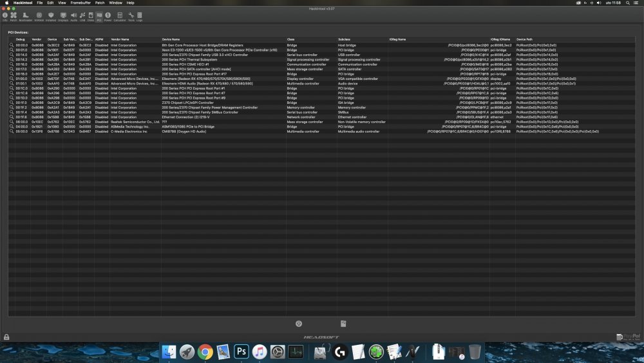Select the 'Ellesmere HDMI Audio' device name cell
Image resolution: width=644 pixels, height=363 pixels.
click(207, 83)
